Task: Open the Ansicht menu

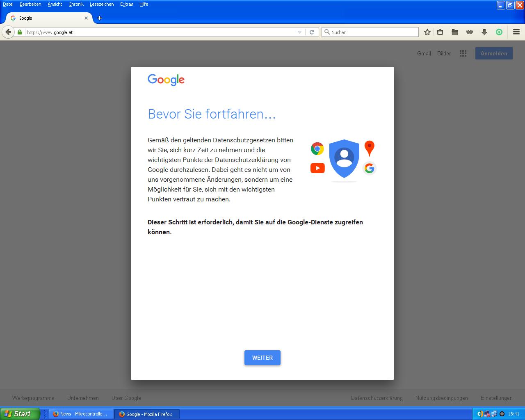Action: [55, 4]
